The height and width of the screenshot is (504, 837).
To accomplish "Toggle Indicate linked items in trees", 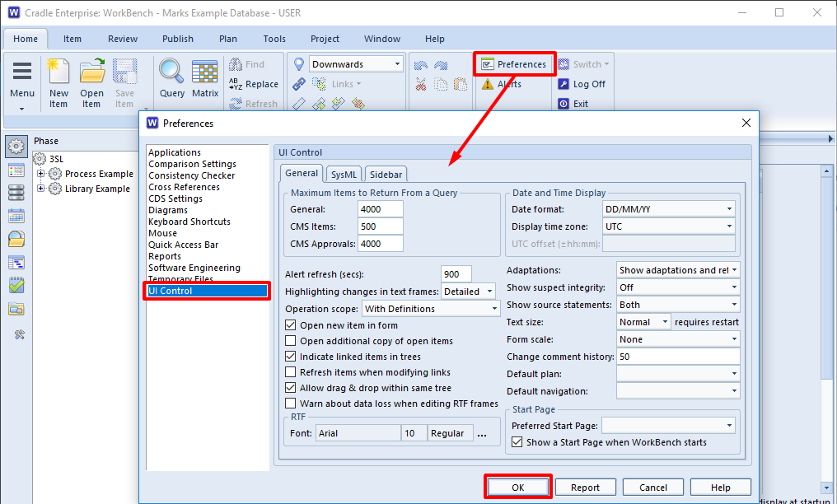I will pyautogui.click(x=290, y=357).
